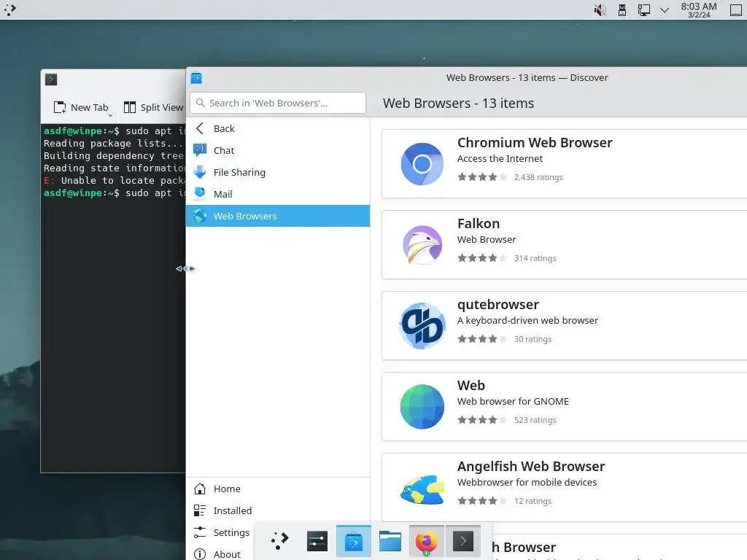The width and height of the screenshot is (747, 560).
Task: Click the qutebrowser logo icon
Action: tap(422, 326)
